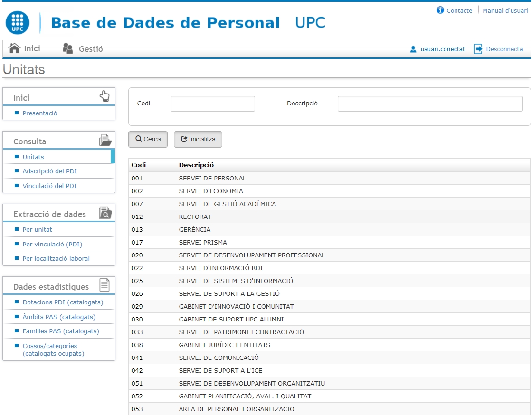This screenshot has width=532, height=415.
Task: Open Famílies PAS (catalogats) link
Action: click(x=61, y=331)
